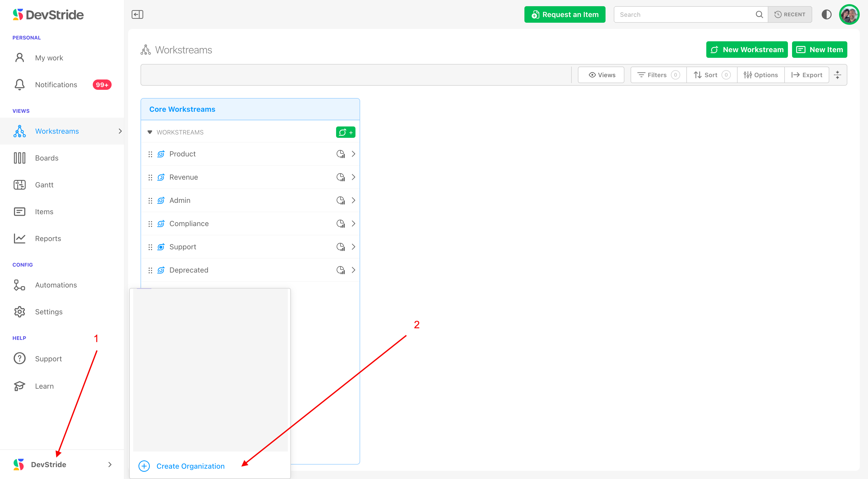868x479 pixels.
Task: Select Settings in the sidebar
Action: [x=49, y=312]
